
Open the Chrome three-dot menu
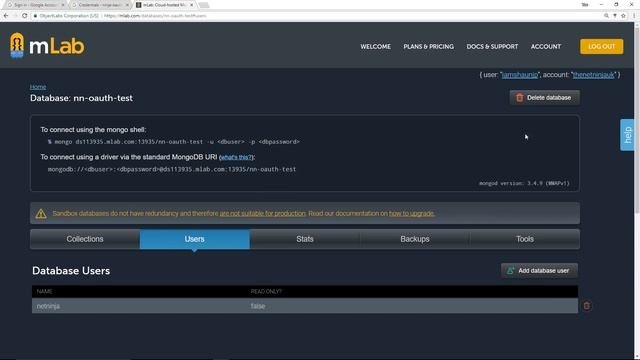pos(634,16)
